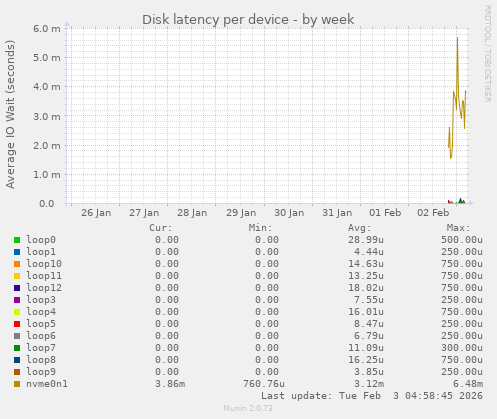The image size is (497, 419).
Task: Click the loop12 dark purple legend swatch
Action: point(17,288)
